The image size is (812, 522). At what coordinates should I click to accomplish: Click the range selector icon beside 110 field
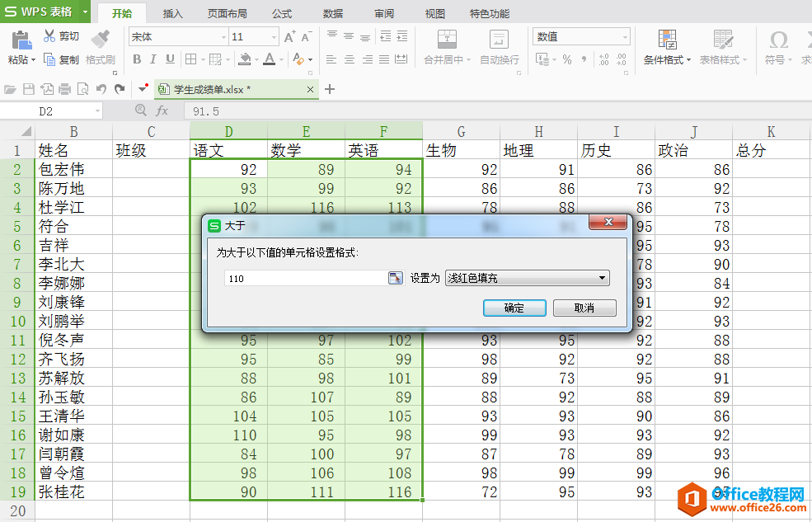396,278
